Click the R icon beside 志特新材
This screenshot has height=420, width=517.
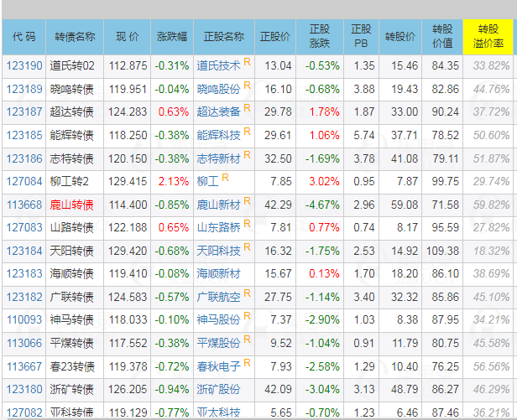pyautogui.click(x=247, y=154)
